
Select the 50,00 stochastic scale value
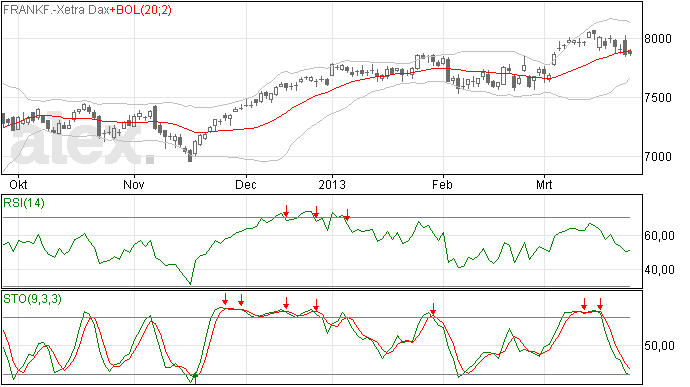pyautogui.click(x=659, y=346)
